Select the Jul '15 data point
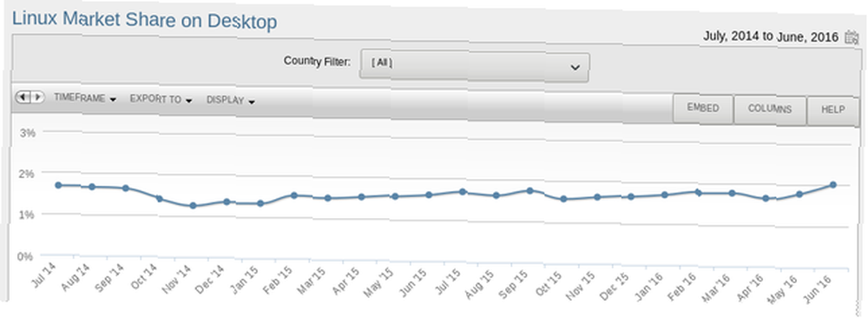This screenshot has height=318, width=868. click(x=463, y=192)
